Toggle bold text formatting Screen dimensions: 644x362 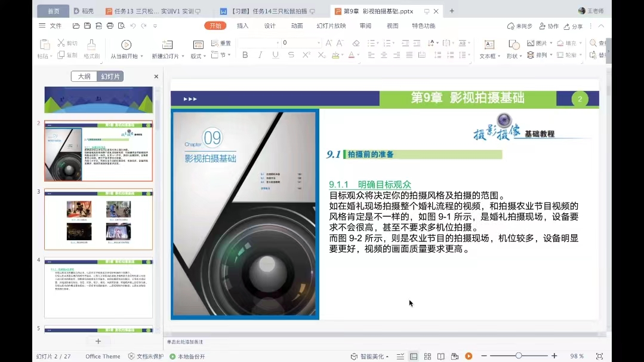[245, 55]
